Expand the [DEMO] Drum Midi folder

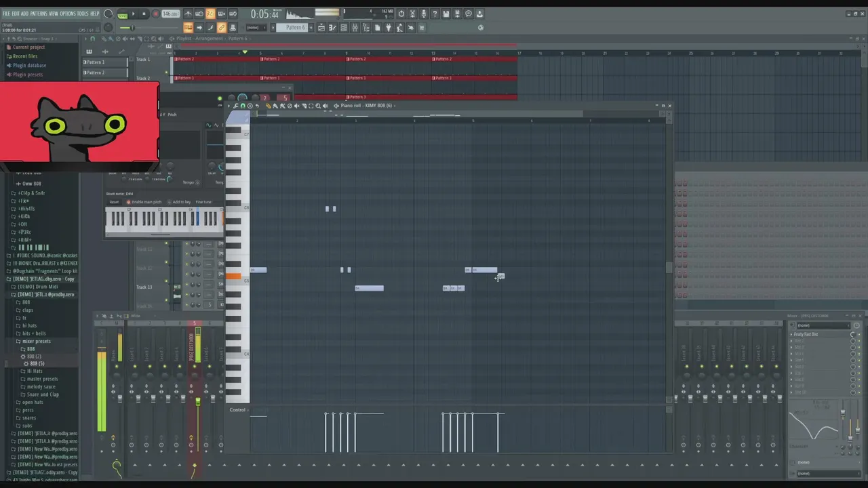coord(37,287)
